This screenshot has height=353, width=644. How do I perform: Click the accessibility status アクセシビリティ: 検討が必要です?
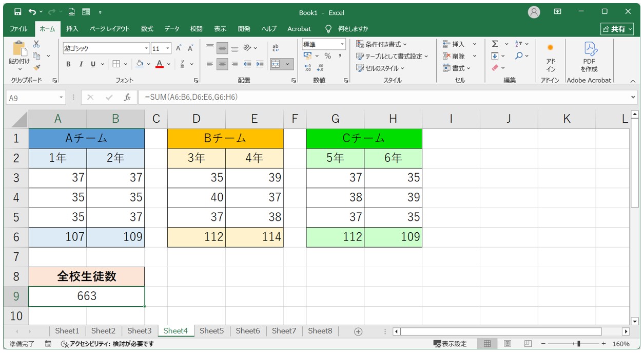107,344
